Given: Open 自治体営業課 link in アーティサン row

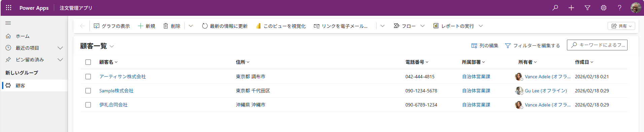Looking at the screenshot, I should 476,77.
